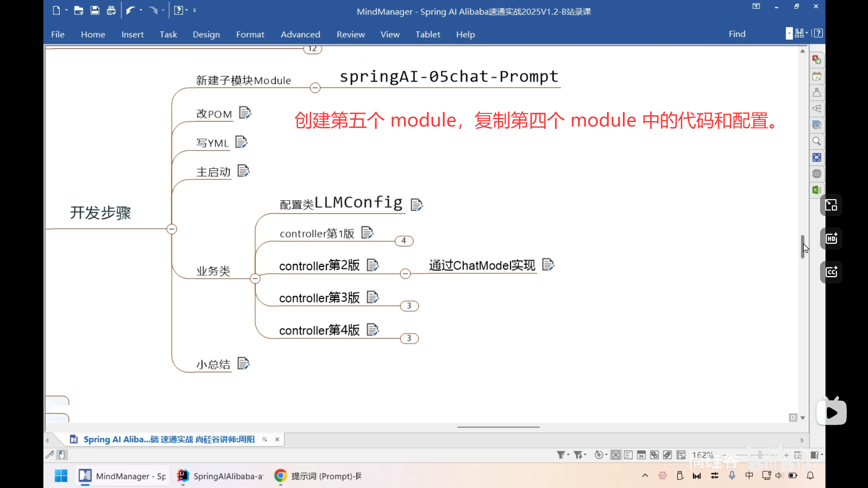The image size is (868, 488).
Task: Toggle the outline view in the status bar
Action: point(628,455)
